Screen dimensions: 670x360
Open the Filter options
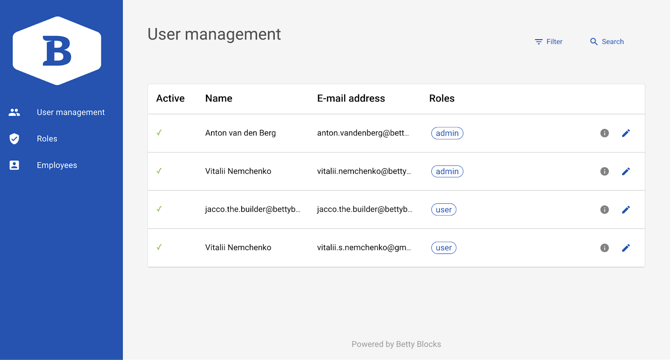548,41
